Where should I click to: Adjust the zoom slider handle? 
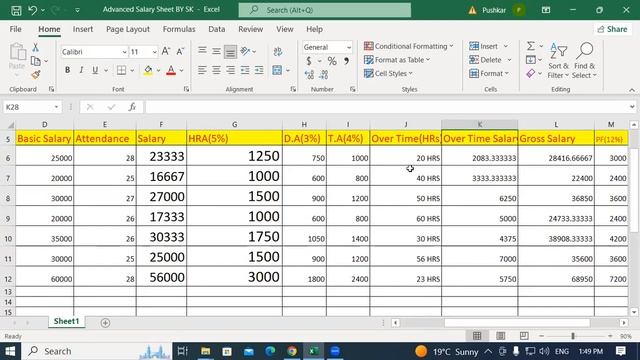573,336
